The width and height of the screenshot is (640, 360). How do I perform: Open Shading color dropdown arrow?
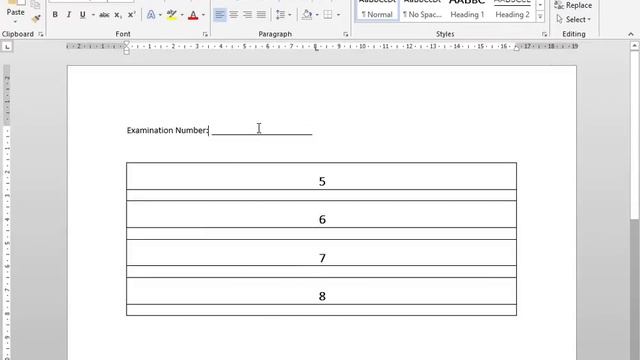[x=317, y=15]
